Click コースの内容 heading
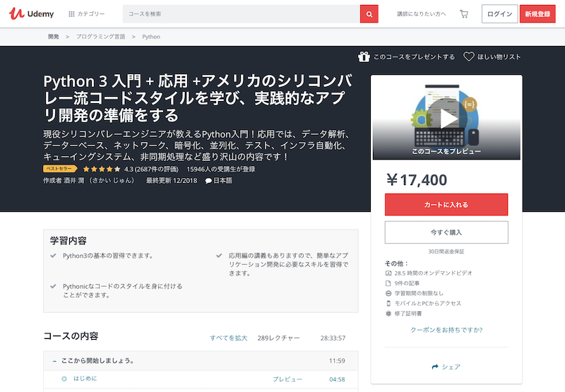Image resolution: width=565 pixels, height=392 pixels. (x=71, y=335)
